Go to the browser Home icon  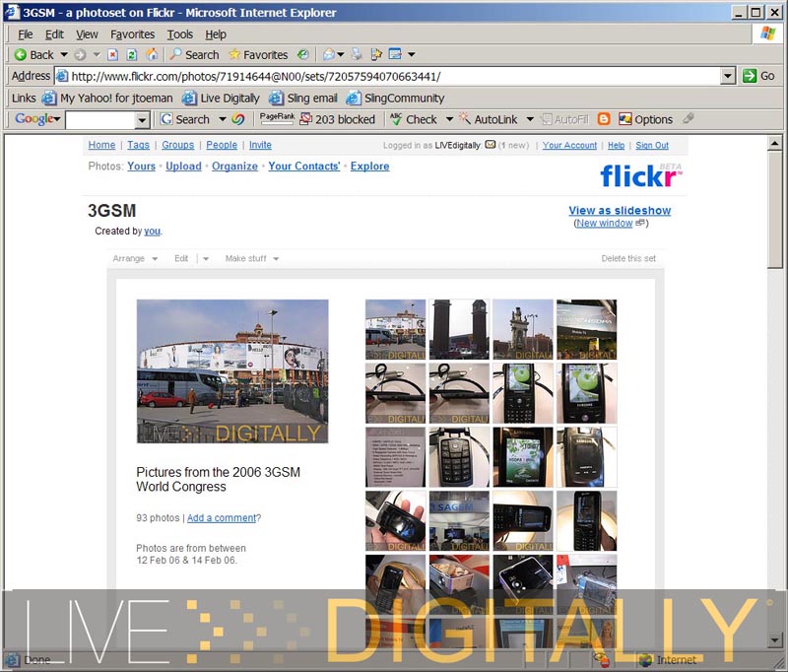click(x=151, y=55)
